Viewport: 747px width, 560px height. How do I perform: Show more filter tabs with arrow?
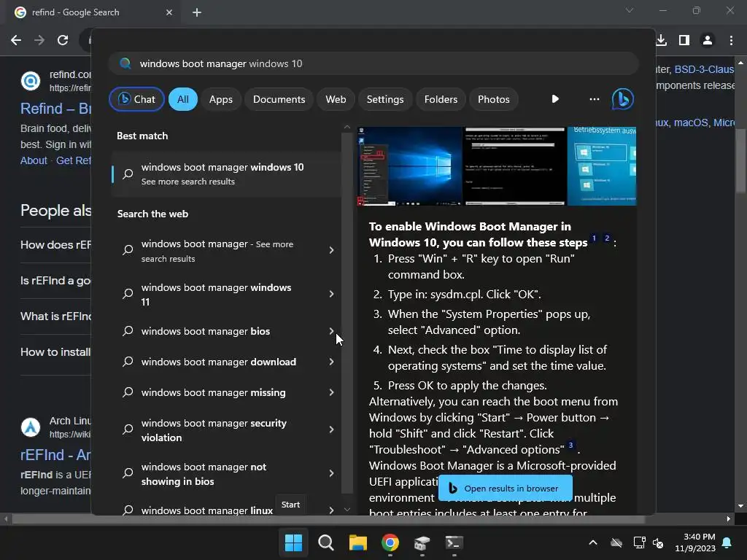pyautogui.click(x=555, y=99)
